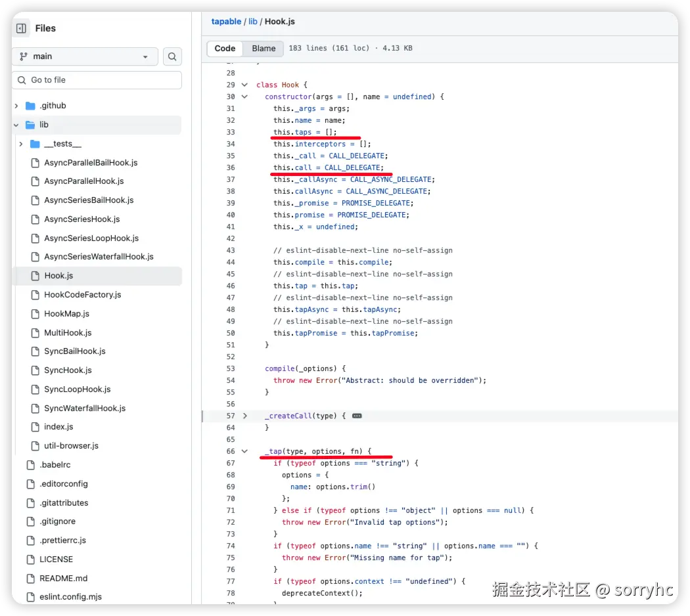690x616 pixels.
Task: Click the util-browser.js file icon
Action: coord(35,445)
